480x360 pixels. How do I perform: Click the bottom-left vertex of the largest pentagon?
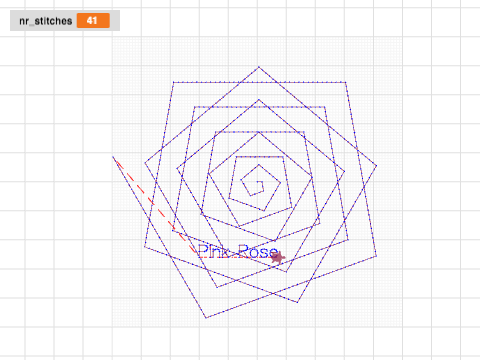[144, 247]
